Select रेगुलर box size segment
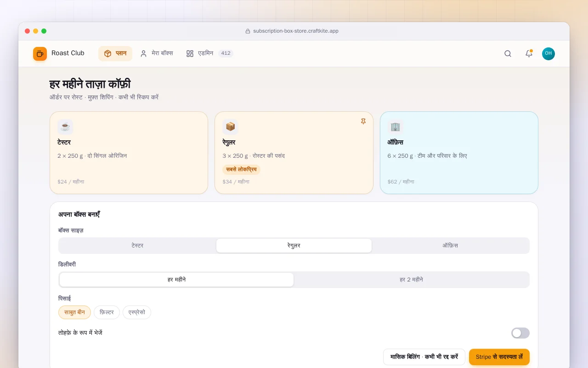 294,246
